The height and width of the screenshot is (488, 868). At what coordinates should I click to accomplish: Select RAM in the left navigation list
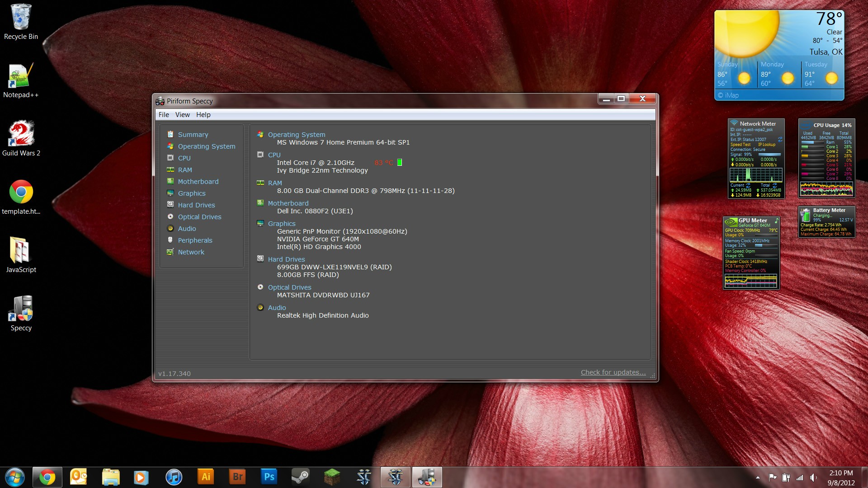pos(185,170)
